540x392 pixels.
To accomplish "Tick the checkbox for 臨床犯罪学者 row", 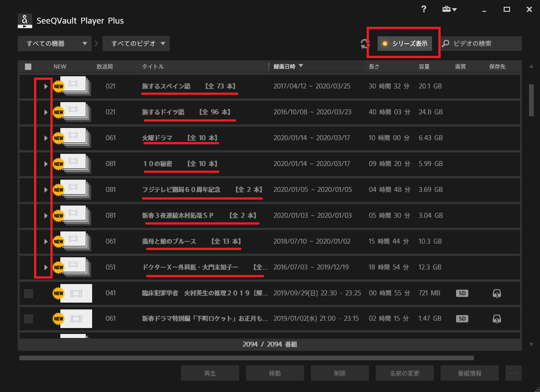I will point(29,294).
